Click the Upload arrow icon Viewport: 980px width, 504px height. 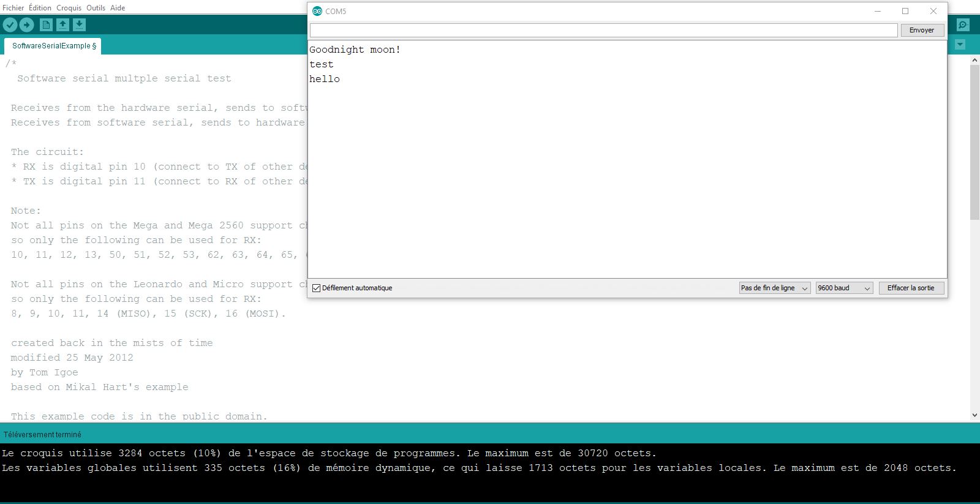26,24
